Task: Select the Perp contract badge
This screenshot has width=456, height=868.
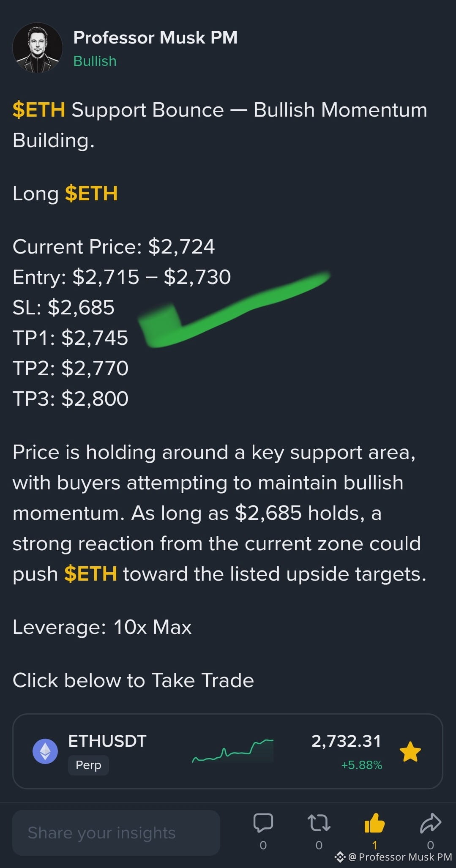Action: click(x=88, y=765)
